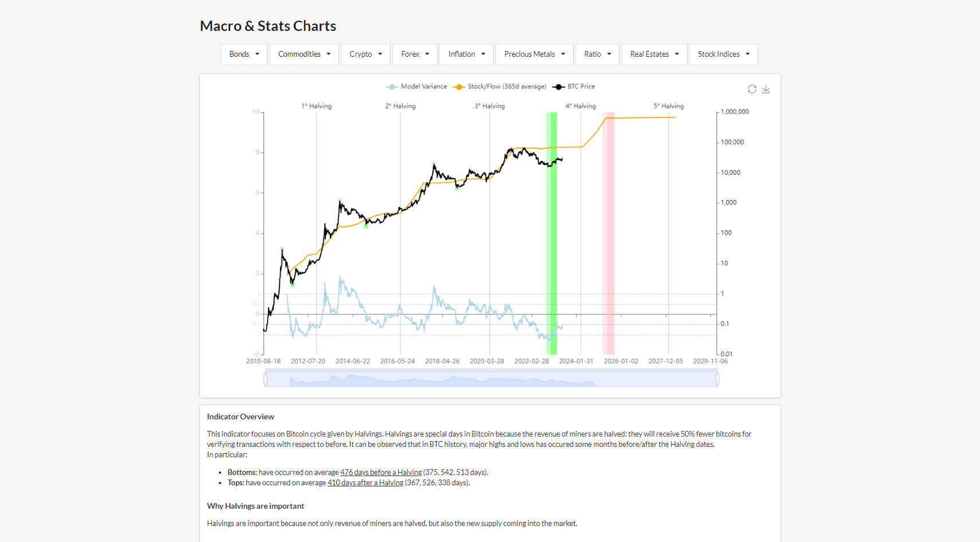The width and height of the screenshot is (980, 542).
Task: Open the Crypto category dropdown
Action: 365,54
